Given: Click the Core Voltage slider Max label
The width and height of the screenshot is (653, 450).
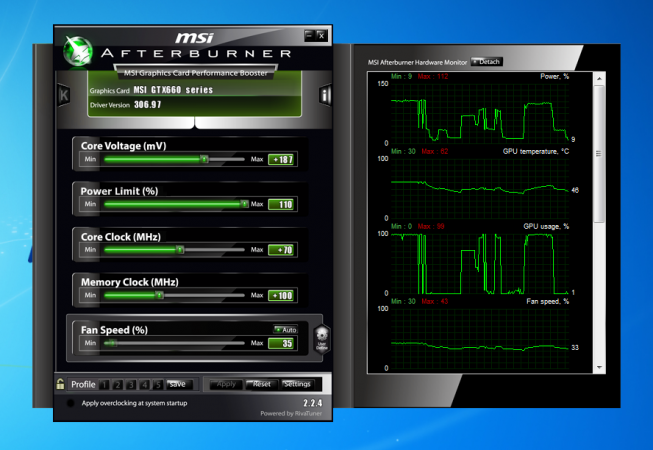Looking at the screenshot, I should click(257, 159).
